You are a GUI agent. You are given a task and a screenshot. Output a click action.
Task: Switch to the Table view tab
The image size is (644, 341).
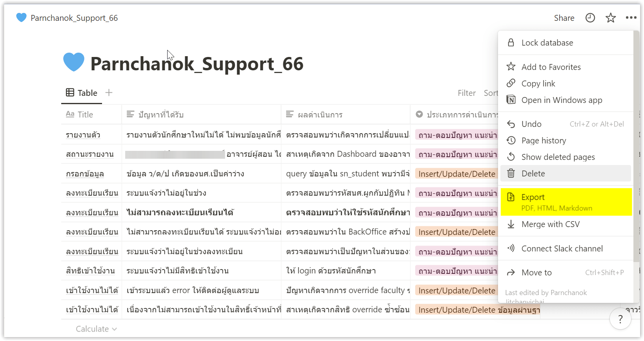coord(82,93)
